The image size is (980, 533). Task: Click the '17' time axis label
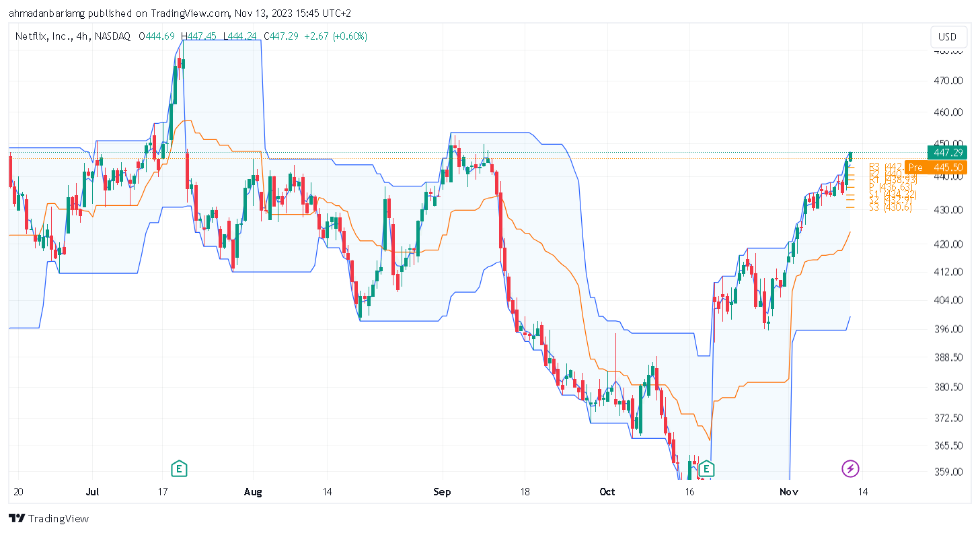click(162, 492)
